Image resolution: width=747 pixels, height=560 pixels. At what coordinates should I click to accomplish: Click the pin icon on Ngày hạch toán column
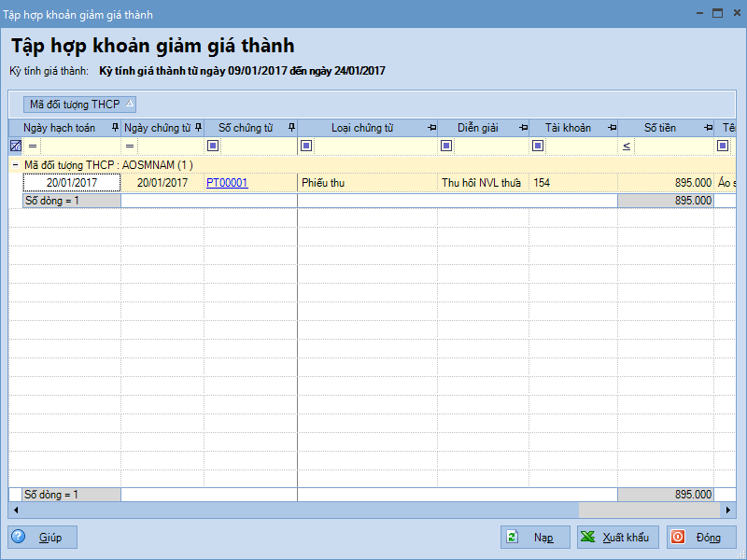(x=115, y=128)
